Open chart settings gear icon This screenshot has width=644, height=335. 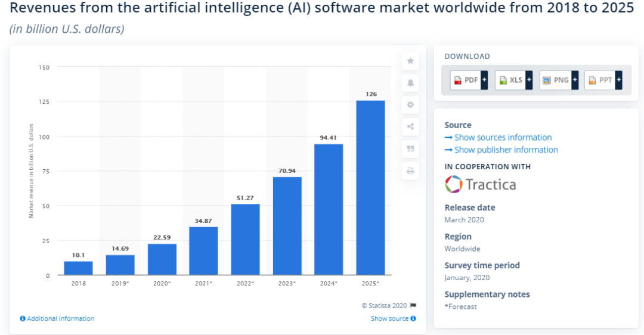410,105
